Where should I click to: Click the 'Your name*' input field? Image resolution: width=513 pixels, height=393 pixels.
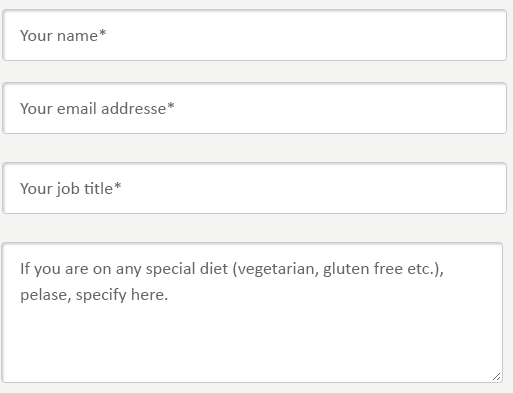[254, 35]
